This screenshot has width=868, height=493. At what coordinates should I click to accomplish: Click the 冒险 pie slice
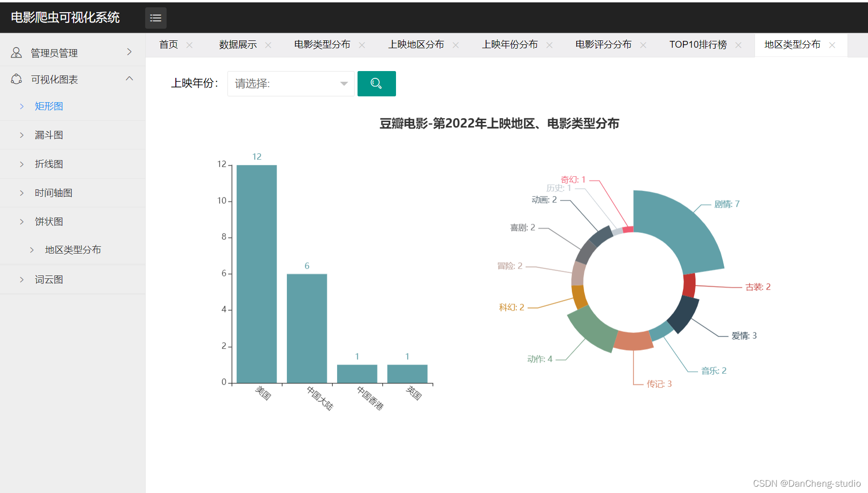pyautogui.click(x=578, y=273)
